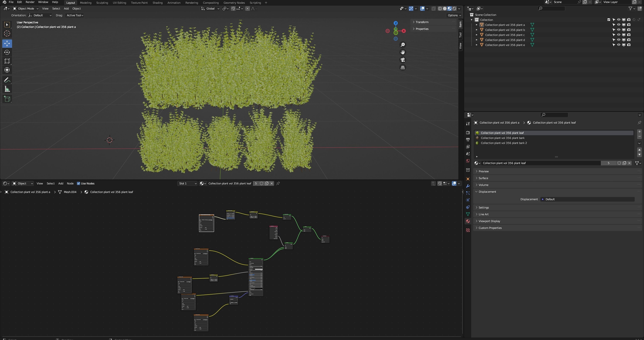Select the Measure tool

click(7, 89)
